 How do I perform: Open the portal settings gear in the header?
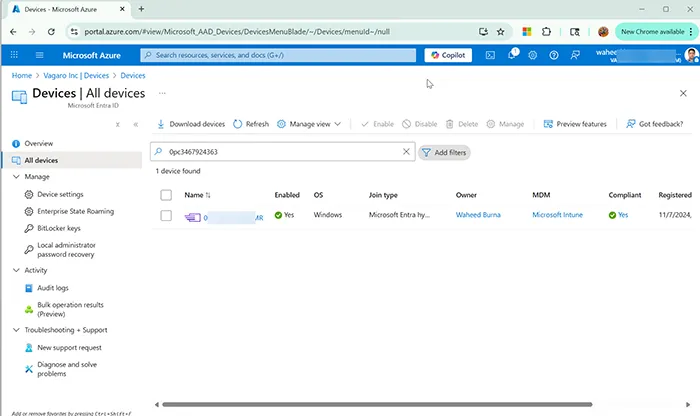tap(533, 55)
